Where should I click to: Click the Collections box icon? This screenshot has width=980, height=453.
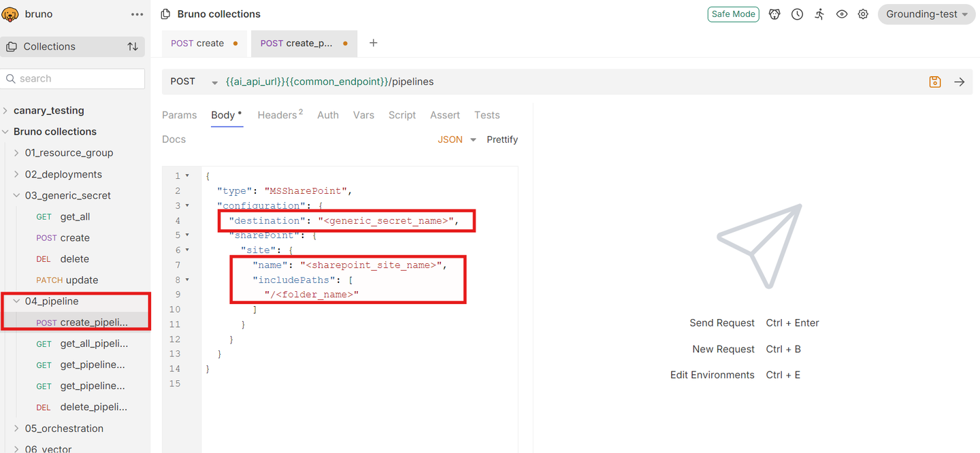click(12, 47)
